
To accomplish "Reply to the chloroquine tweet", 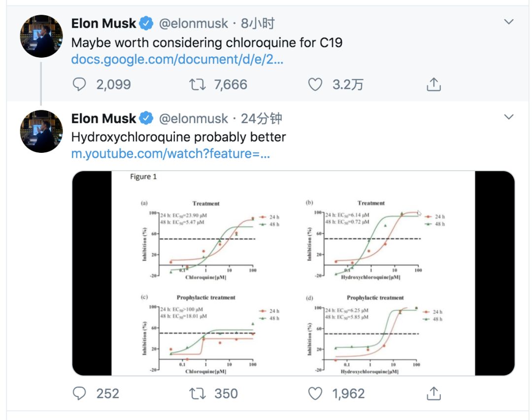I will [80, 85].
